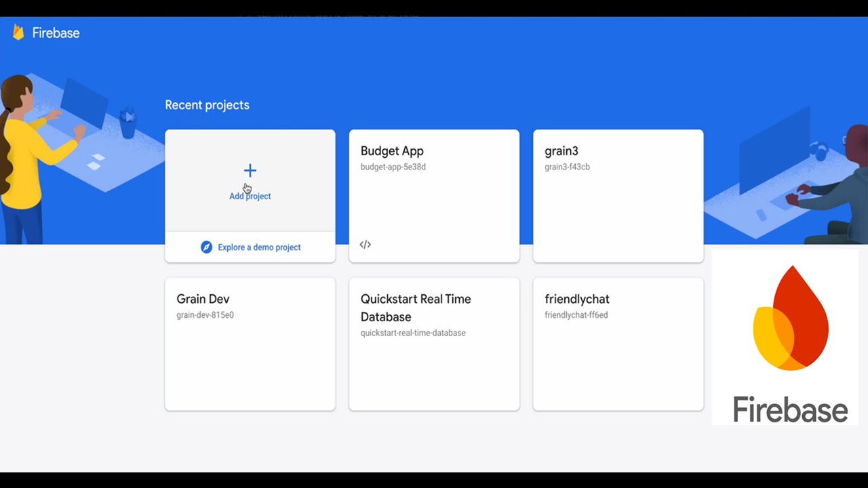Image resolution: width=868 pixels, height=488 pixels.
Task: Open the Budget App project card
Action: point(434,196)
